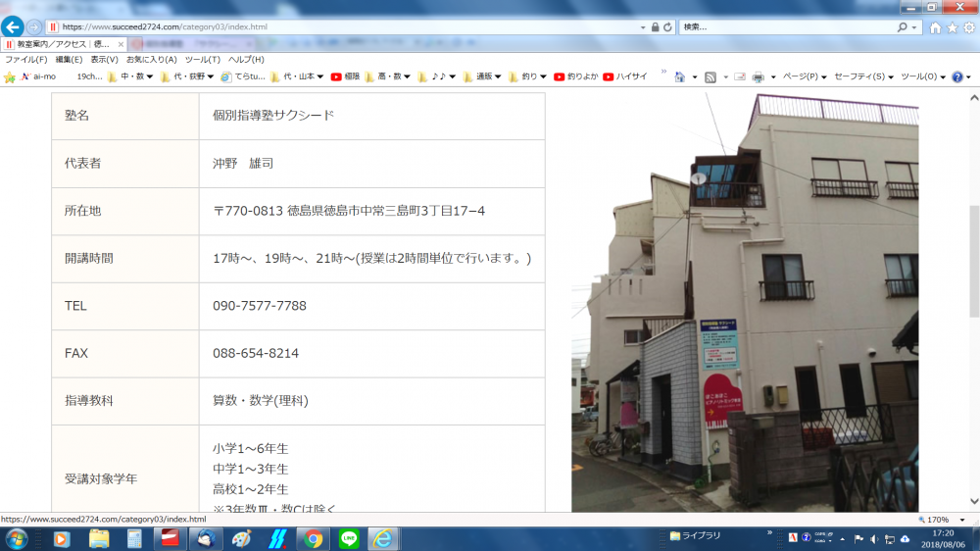Viewport: 980px width, 551px height.
Task: Open LINE app from taskbar
Action: 349,538
